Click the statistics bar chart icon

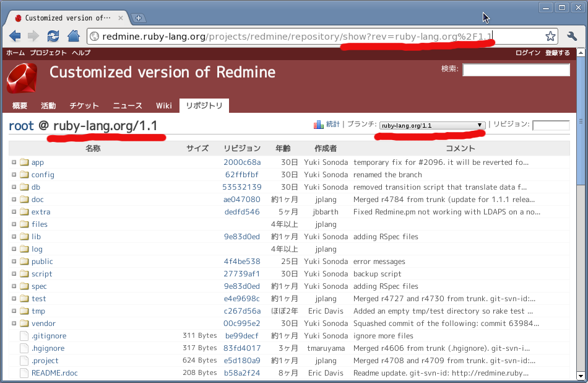click(318, 125)
